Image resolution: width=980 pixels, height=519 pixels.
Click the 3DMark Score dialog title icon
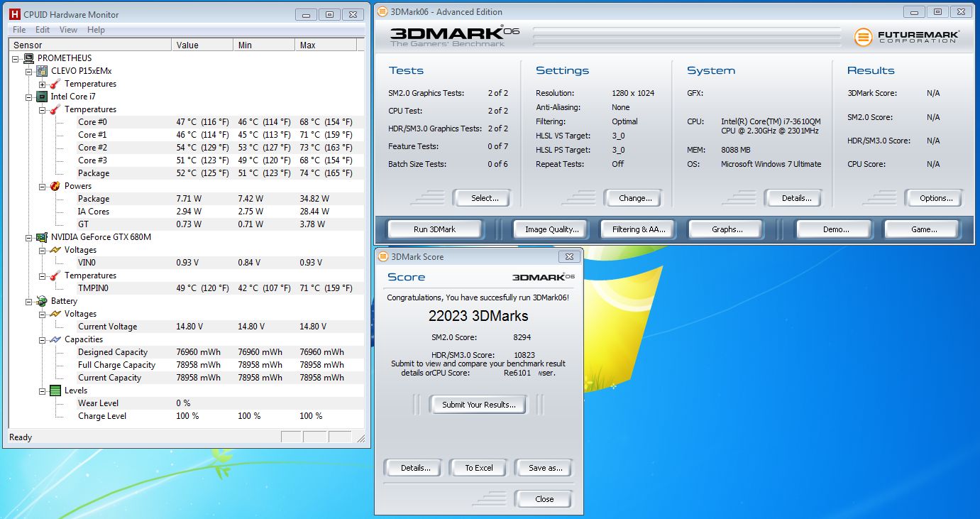(382, 257)
